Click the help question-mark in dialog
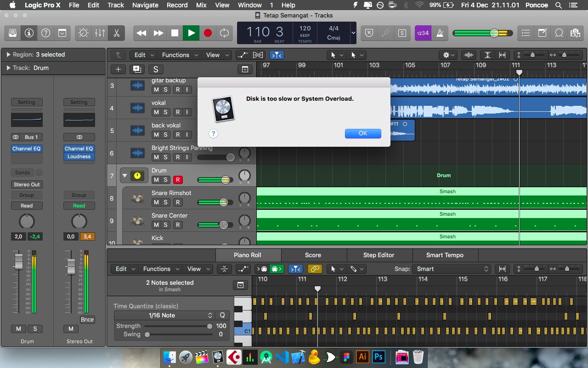 (213, 133)
